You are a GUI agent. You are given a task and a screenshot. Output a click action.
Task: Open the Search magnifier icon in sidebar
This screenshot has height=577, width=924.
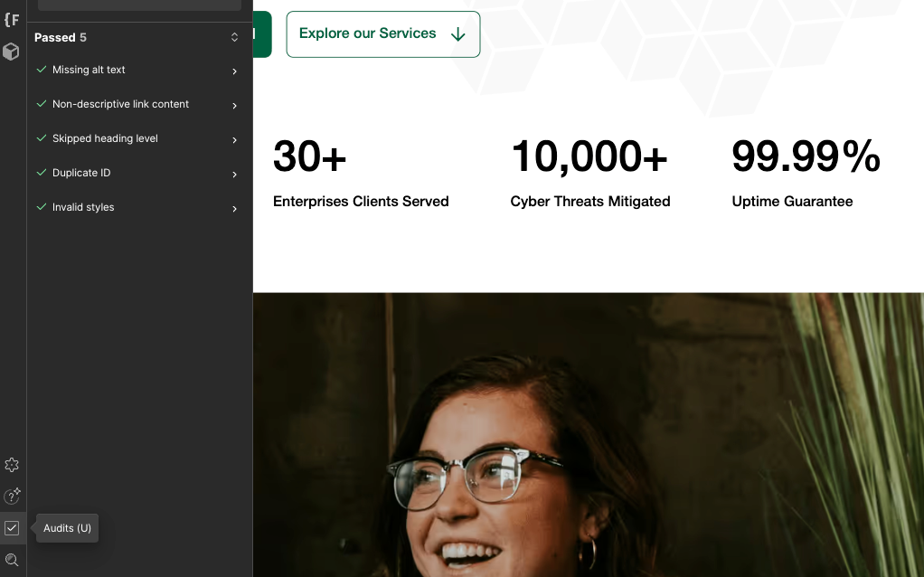[12, 560]
